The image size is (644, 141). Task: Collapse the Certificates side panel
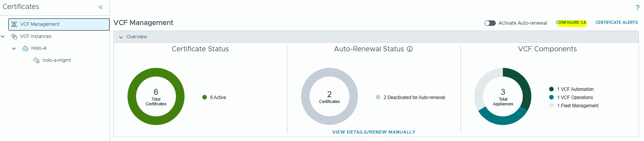pyautogui.click(x=101, y=7)
